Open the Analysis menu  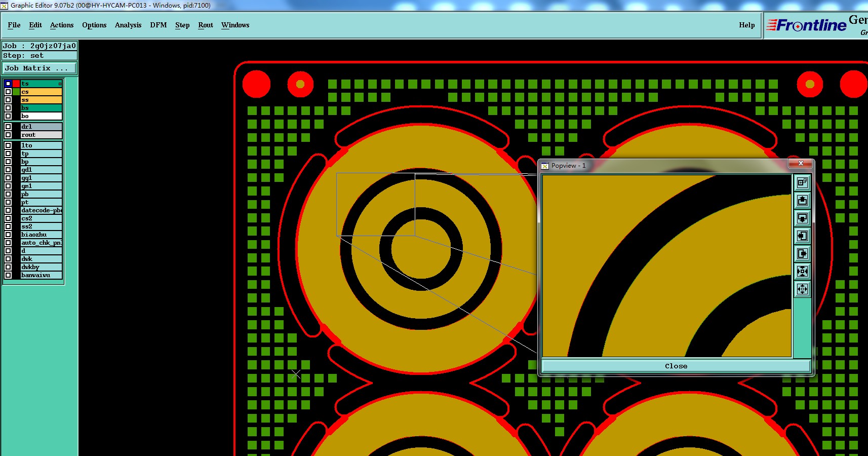(x=128, y=25)
